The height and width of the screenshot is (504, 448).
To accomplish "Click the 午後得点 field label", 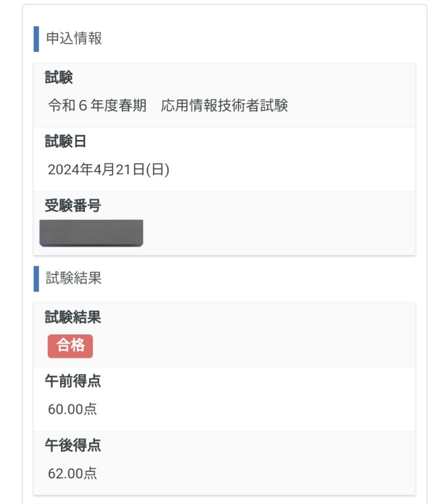I will tap(73, 445).
